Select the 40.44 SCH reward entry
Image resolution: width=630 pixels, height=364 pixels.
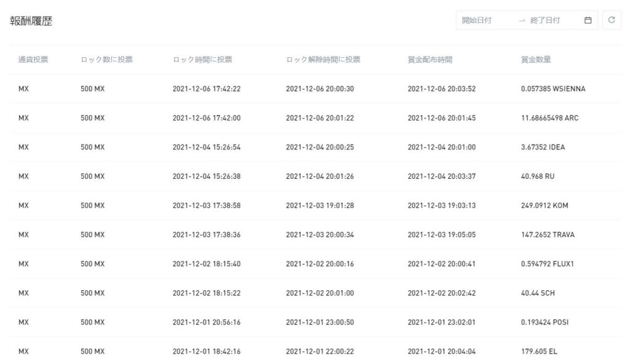point(537,293)
